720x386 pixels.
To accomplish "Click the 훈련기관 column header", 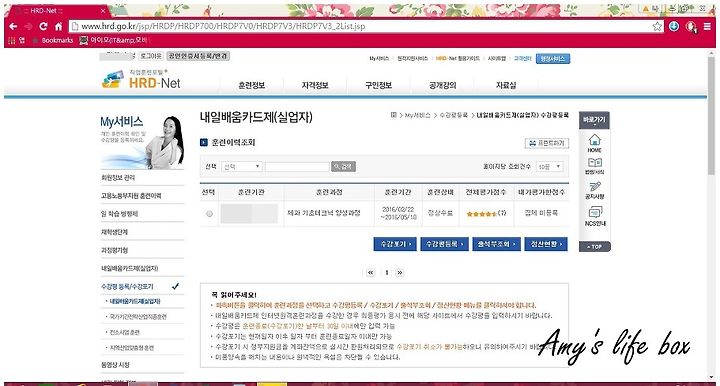I will coord(251,193).
